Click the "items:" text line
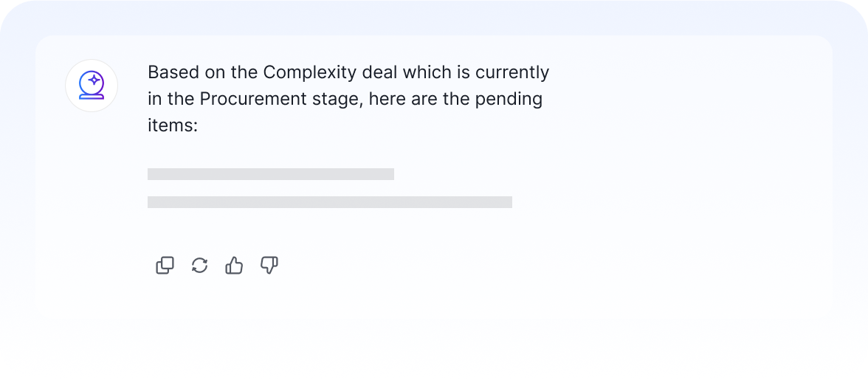 173,125
